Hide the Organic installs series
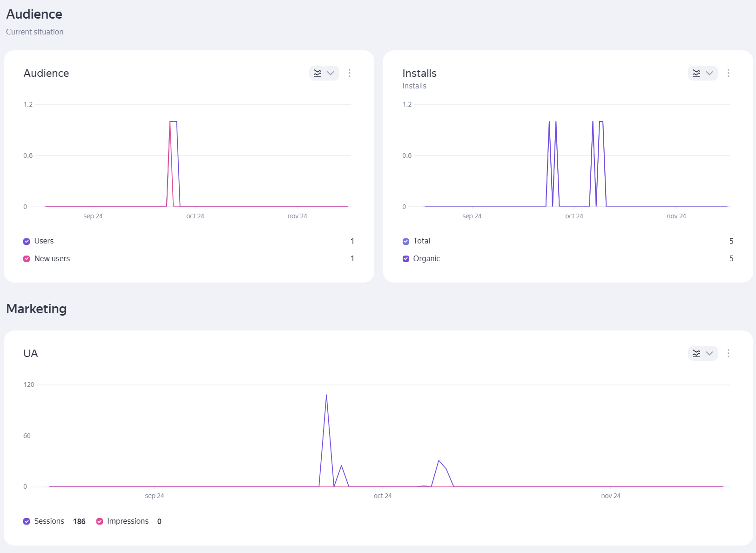This screenshot has height=553, width=756. point(406,259)
